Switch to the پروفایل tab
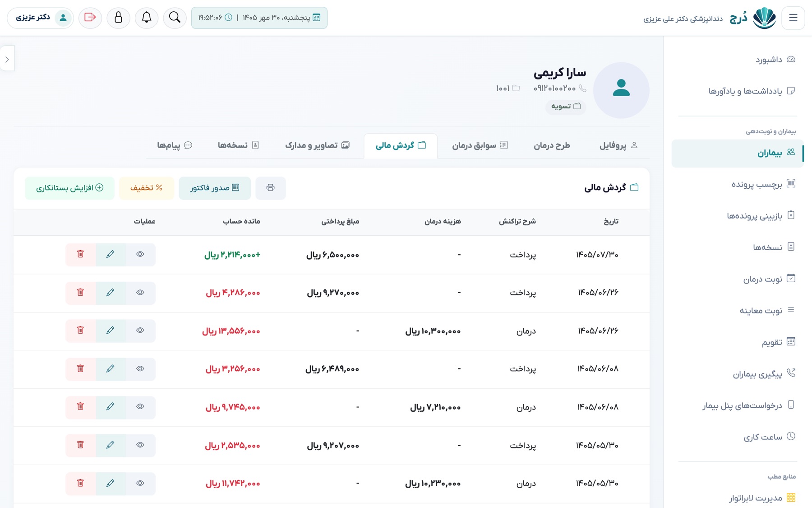 coord(618,145)
